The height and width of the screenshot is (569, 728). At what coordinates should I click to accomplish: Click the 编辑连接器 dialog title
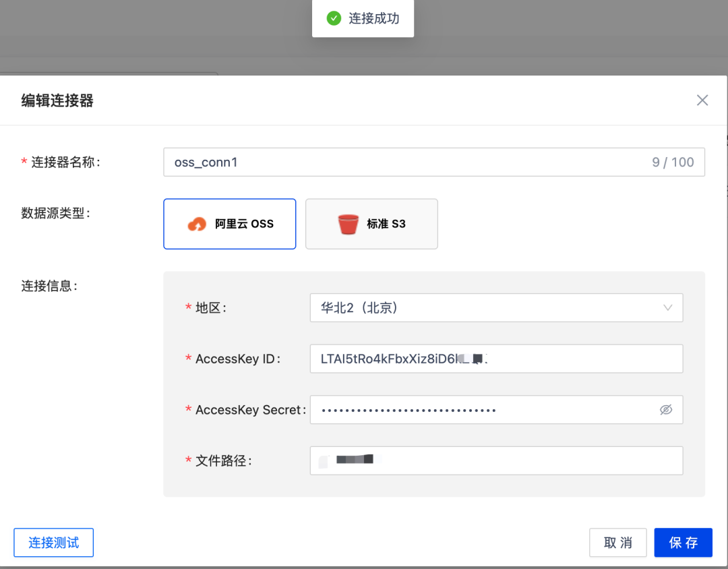[x=57, y=100]
